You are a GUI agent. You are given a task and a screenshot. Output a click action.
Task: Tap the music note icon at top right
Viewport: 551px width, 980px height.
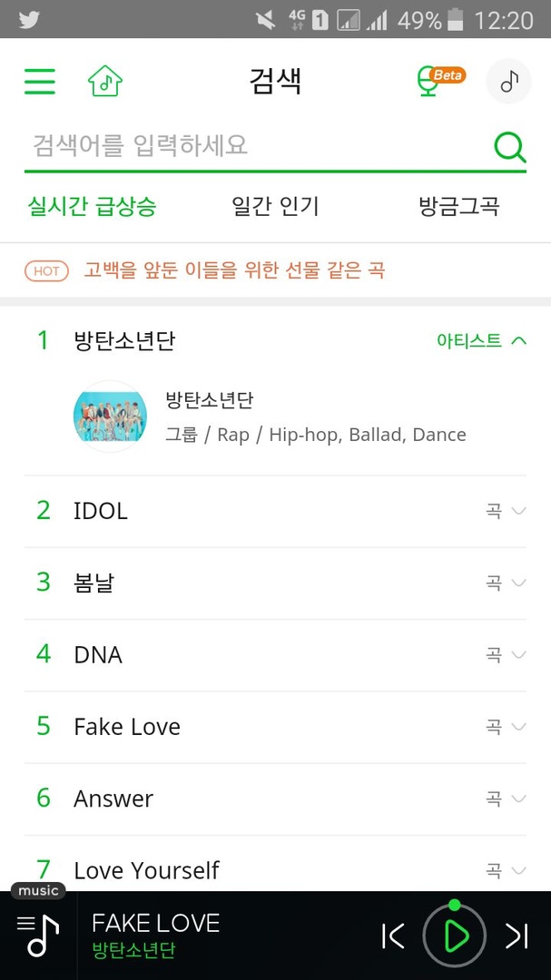[509, 82]
